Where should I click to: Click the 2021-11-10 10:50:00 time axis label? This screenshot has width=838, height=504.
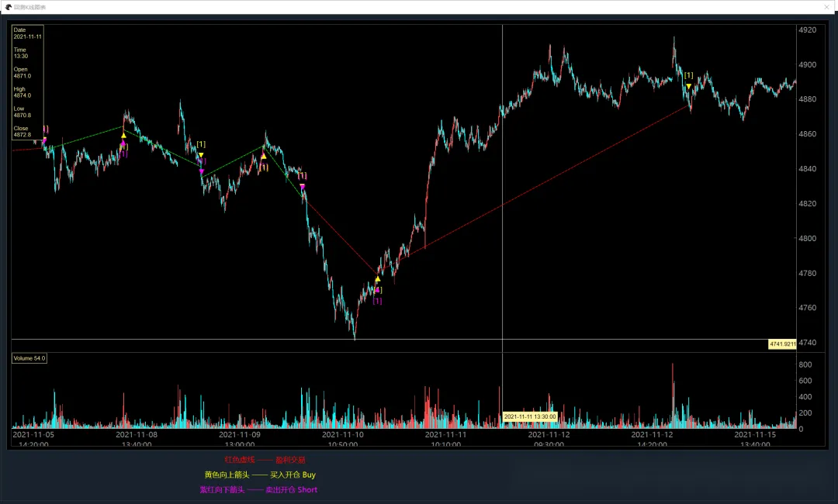click(x=343, y=440)
